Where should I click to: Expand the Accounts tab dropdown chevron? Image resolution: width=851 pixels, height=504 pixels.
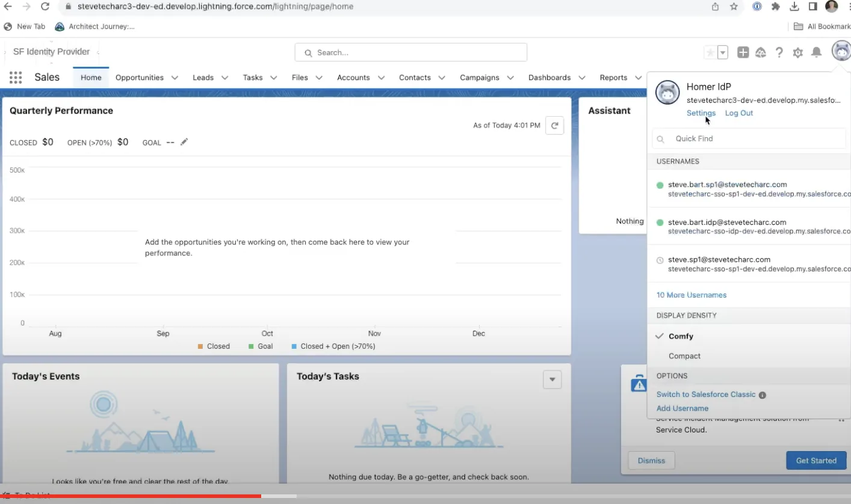point(381,78)
